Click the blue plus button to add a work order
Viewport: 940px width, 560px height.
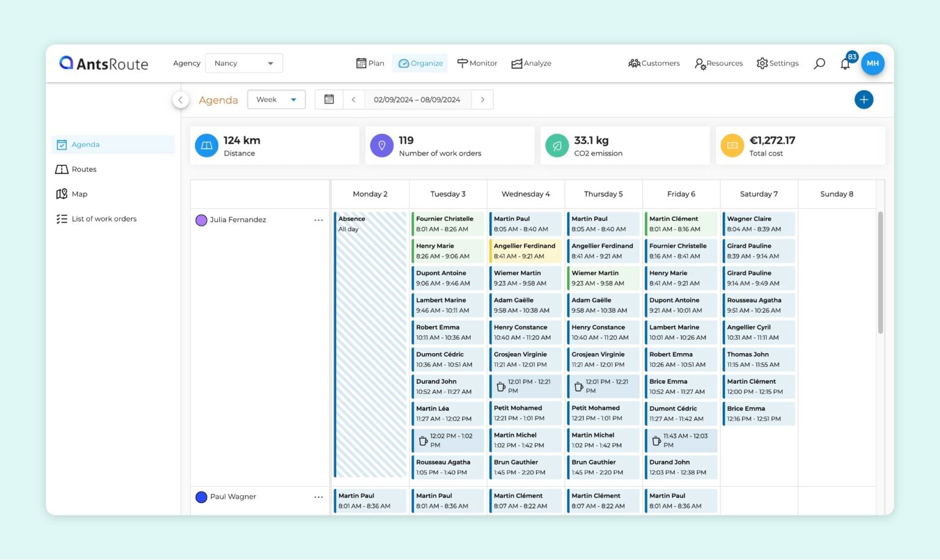click(x=864, y=99)
